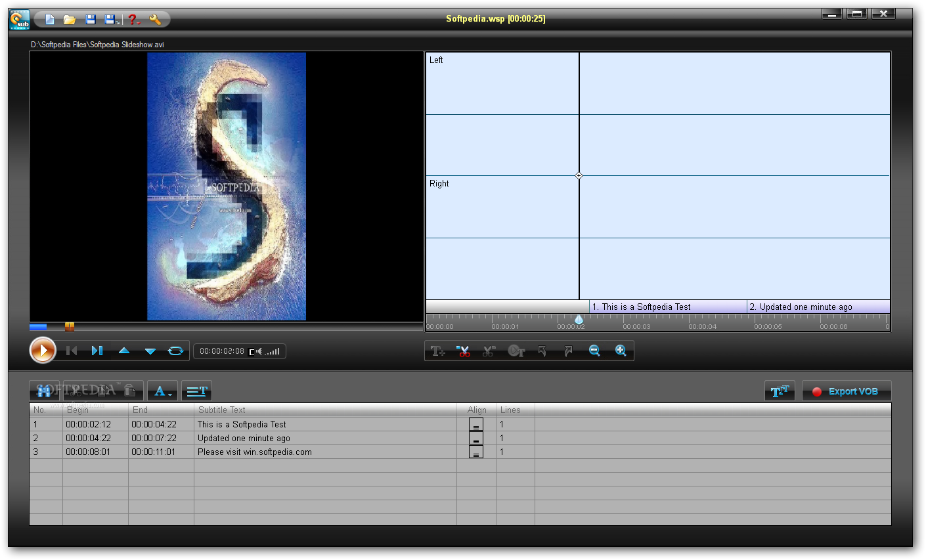Save the project with the floppy disk icon

tap(91, 20)
